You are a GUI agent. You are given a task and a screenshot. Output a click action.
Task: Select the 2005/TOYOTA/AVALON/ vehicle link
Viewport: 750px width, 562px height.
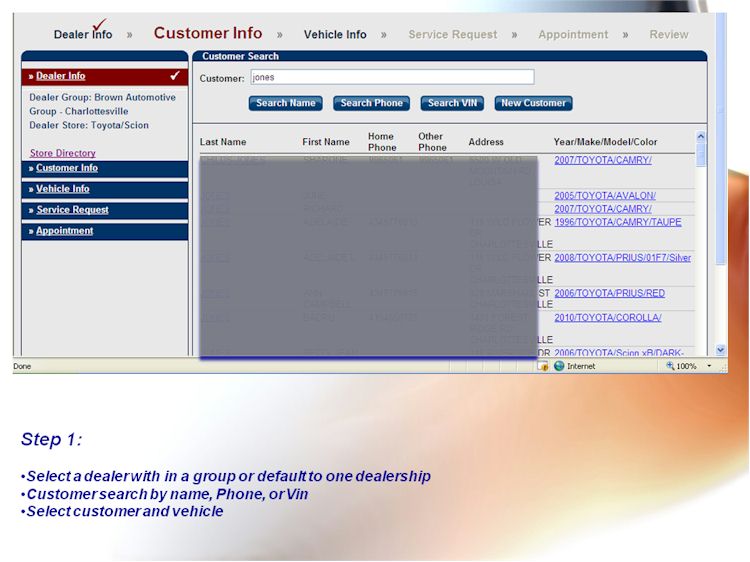click(x=605, y=196)
